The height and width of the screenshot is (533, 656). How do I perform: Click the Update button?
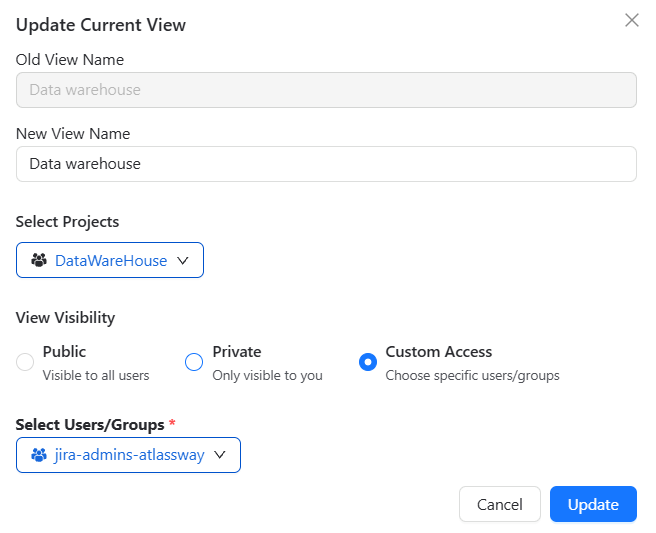(593, 504)
